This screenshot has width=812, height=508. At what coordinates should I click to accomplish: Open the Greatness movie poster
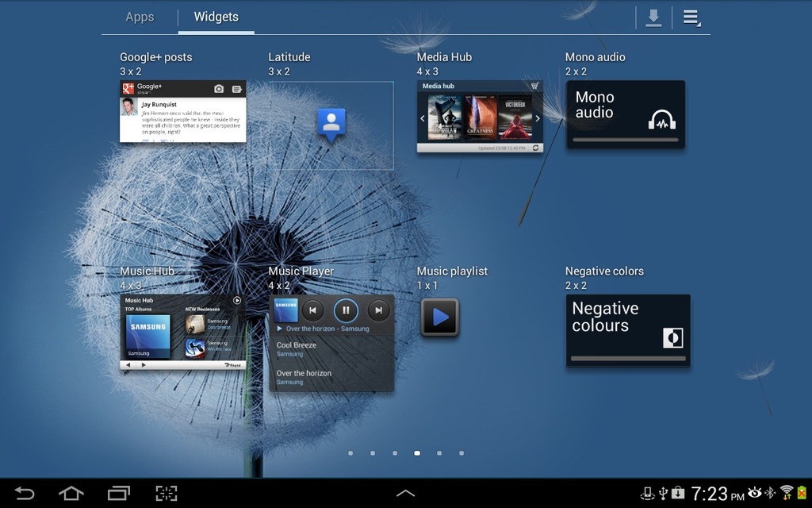click(x=480, y=117)
